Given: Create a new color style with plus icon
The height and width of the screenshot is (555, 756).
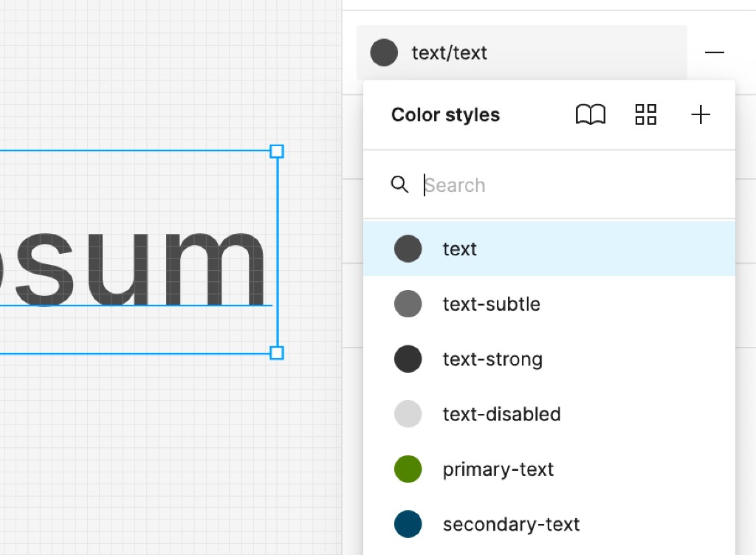Looking at the screenshot, I should tap(700, 114).
